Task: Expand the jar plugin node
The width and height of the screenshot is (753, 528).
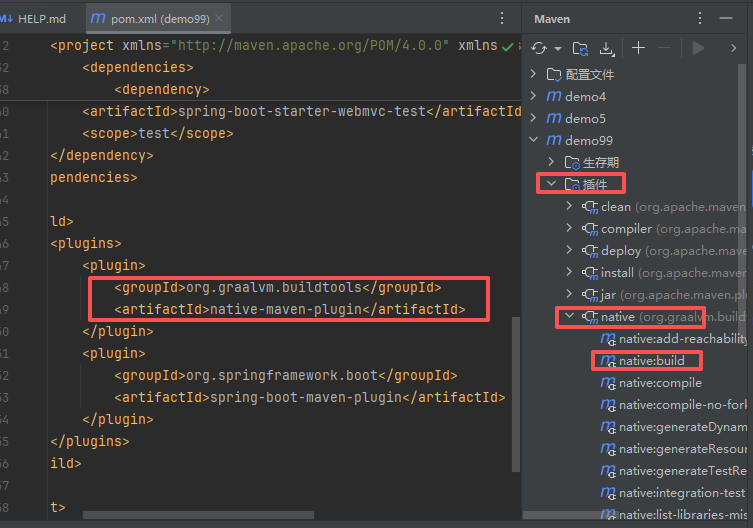Action: [x=569, y=294]
